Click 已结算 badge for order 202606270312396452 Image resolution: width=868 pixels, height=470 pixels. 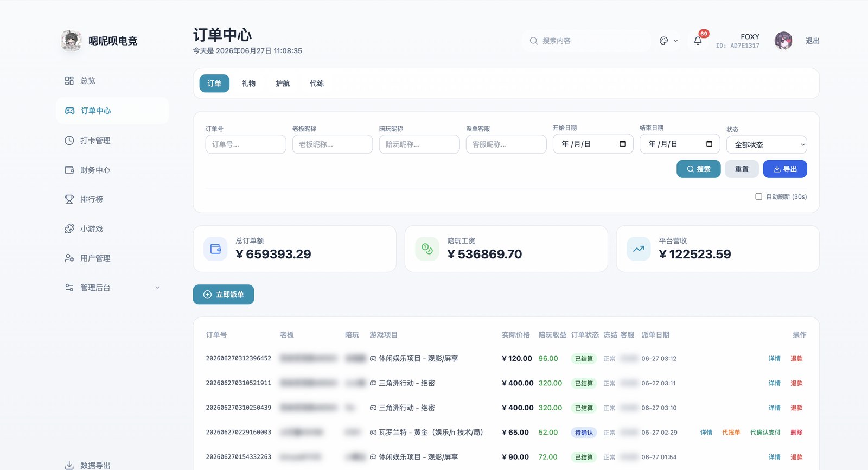click(x=584, y=359)
